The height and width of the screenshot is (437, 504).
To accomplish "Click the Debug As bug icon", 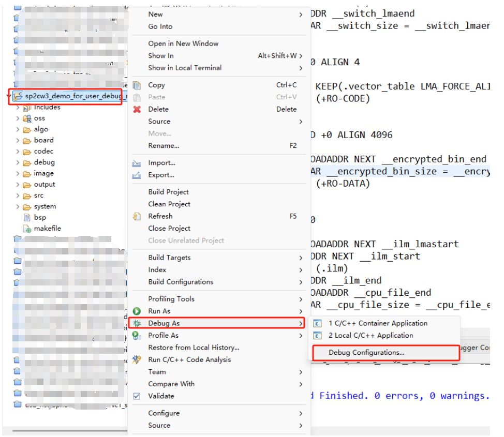I will coord(137,324).
